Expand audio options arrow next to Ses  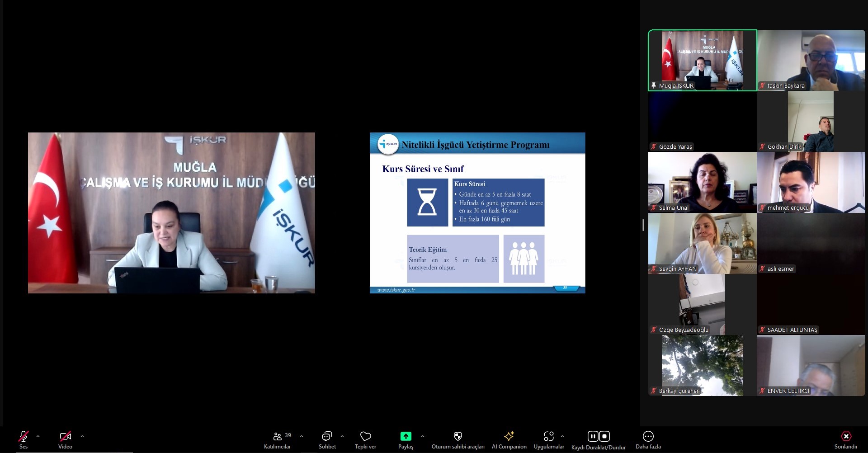click(38, 436)
